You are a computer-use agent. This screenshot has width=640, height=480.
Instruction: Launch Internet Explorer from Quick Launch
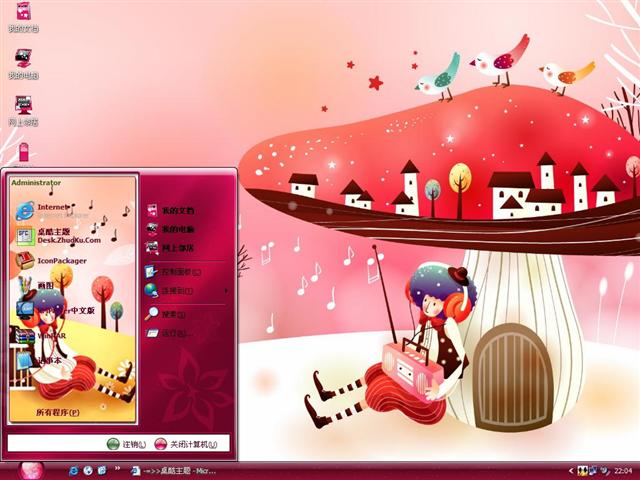pyautogui.click(x=73, y=471)
